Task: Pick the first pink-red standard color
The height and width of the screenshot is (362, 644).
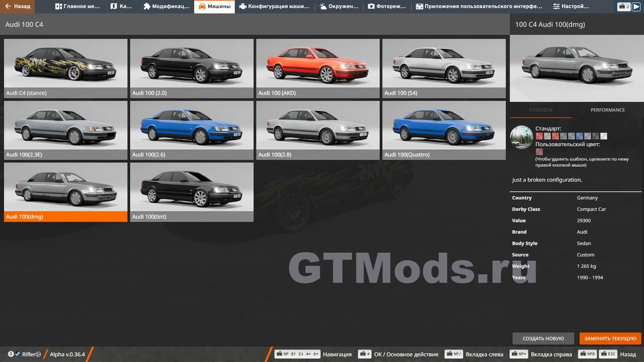Action: pyautogui.click(x=539, y=136)
